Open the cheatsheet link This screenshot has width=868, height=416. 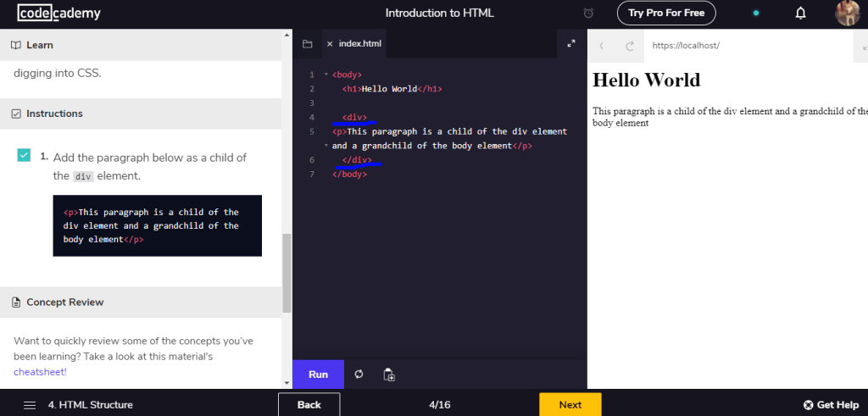(x=40, y=371)
